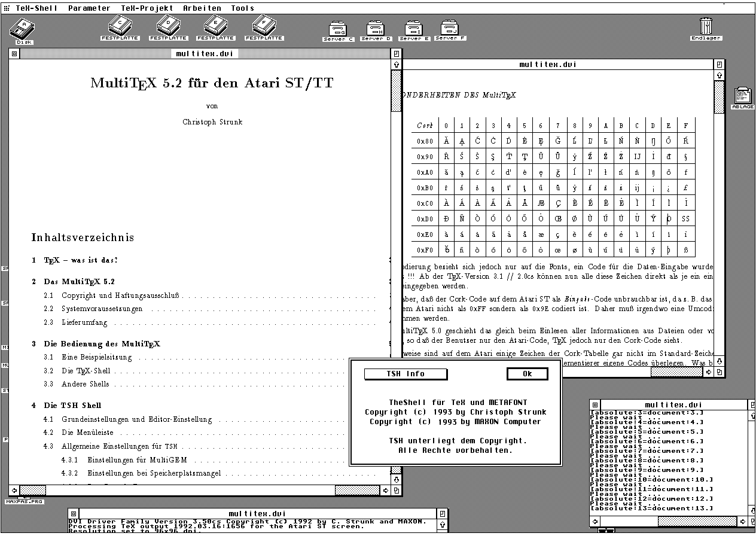Click the 'Processing TeX output' line in the message window
756x536 pixels.
tap(217, 526)
